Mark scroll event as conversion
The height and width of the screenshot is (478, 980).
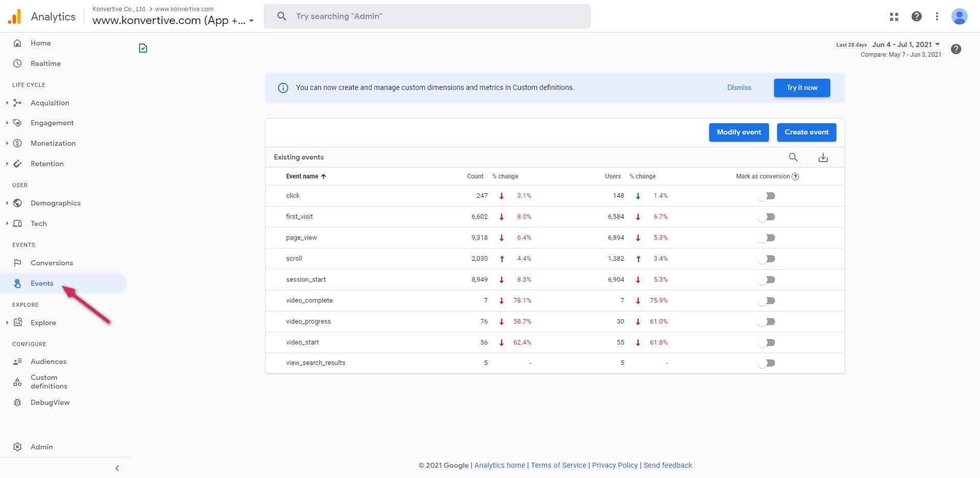click(x=766, y=259)
